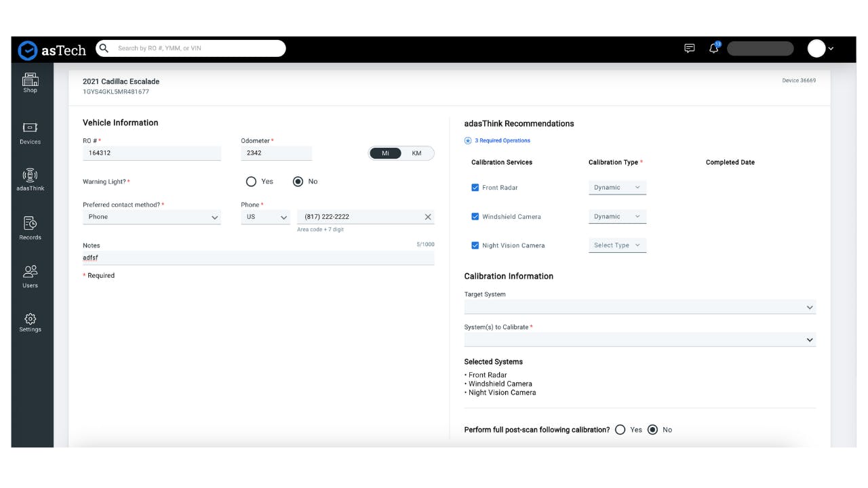Open the Shop section in the sidebar
Image resolution: width=868 pixels, height=488 pixels.
(x=30, y=83)
